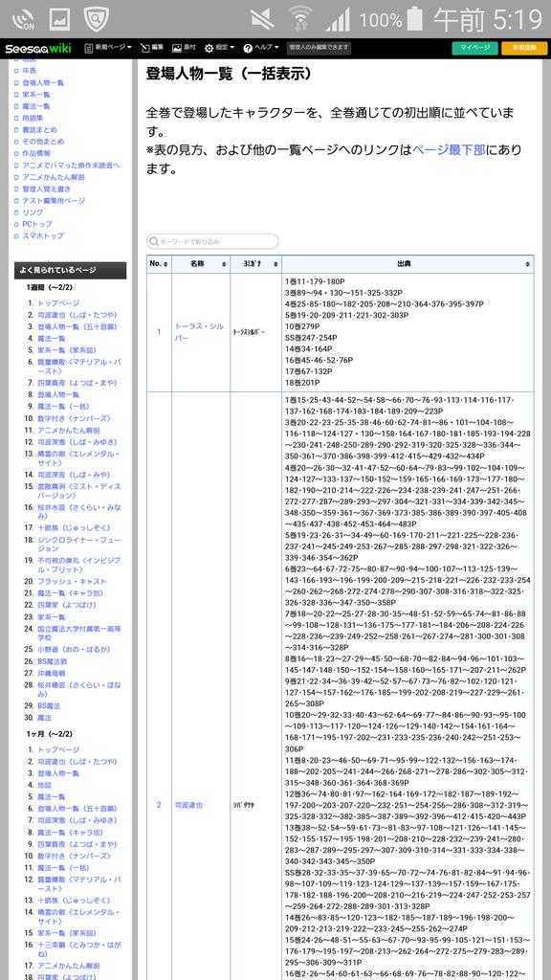Open PCトップ in the sidebar menu

37,224
